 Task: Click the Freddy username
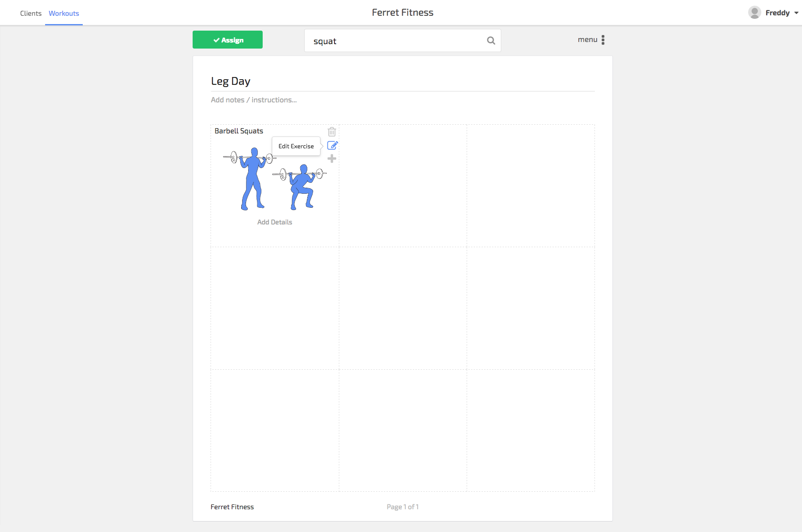(777, 13)
